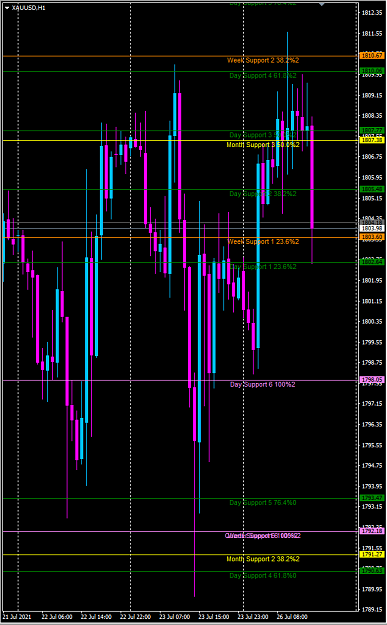Select the Month Support 2 38.2% label
Screen dimensions: 387x625
pos(263,559)
